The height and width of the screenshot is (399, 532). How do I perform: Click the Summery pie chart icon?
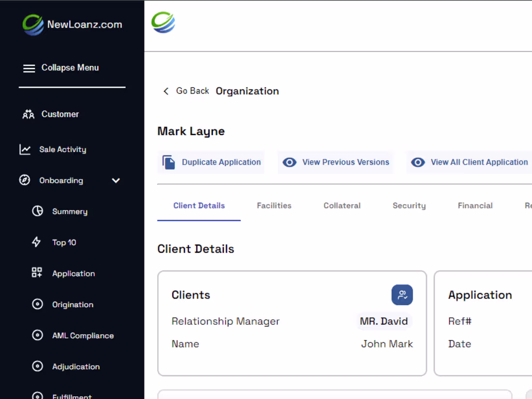[x=37, y=211]
